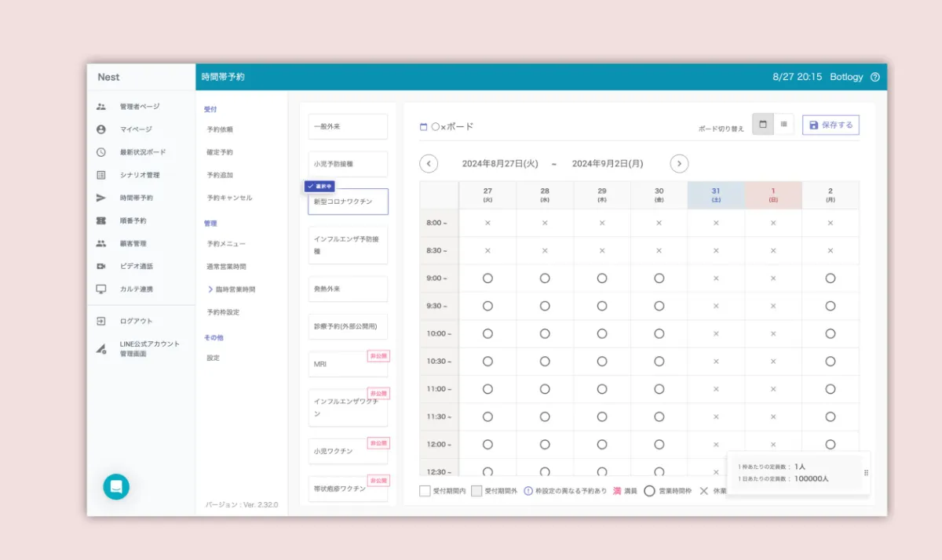Click the help question mark icon
Viewport: 942px width, 560px height.
875,77
